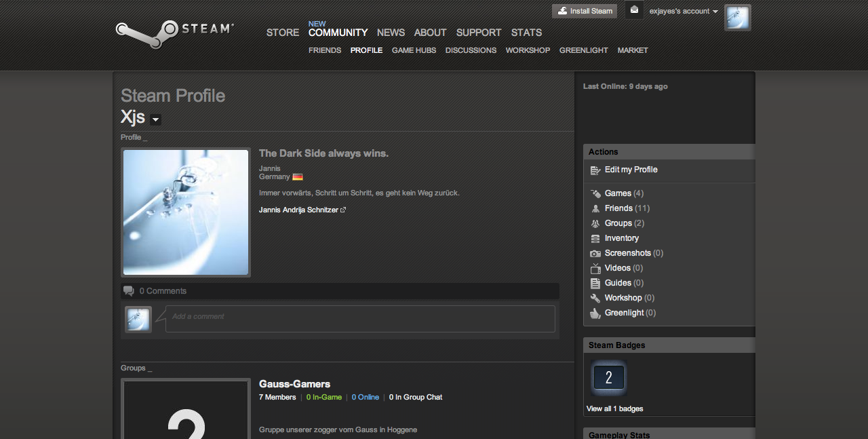Image resolution: width=868 pixels, height=439 pixels.
Task: Click the Edit my Profile pencil icon
Action: (595, 170)
